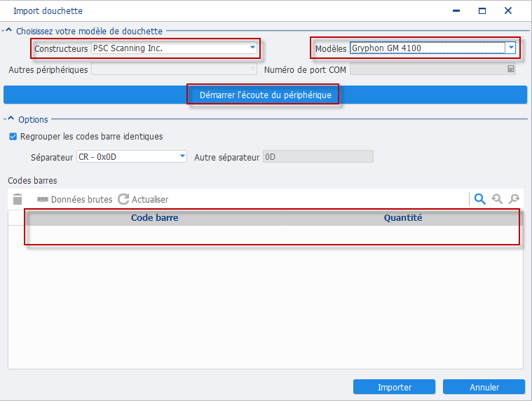Collapse the Options section

tap(11, 118)
